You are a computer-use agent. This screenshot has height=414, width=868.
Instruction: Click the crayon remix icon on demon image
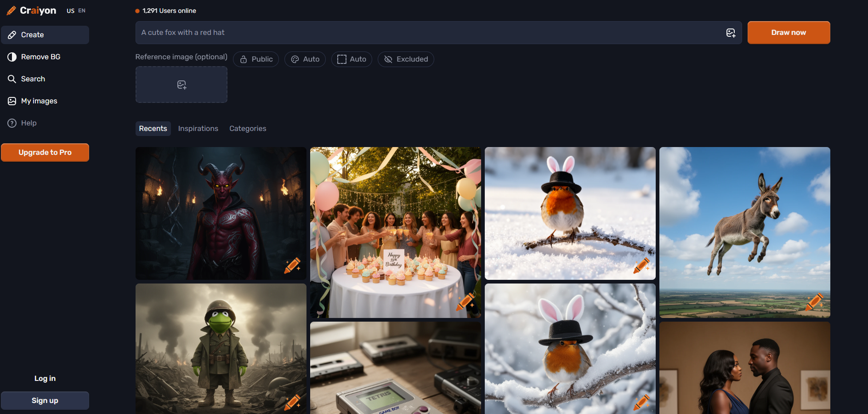point(292,266)
